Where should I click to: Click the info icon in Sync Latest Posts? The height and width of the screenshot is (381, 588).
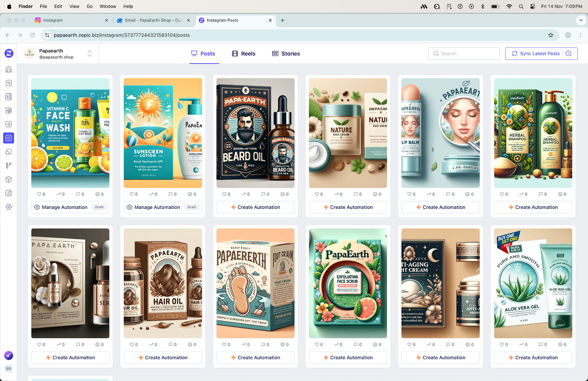tap(569, 53)
